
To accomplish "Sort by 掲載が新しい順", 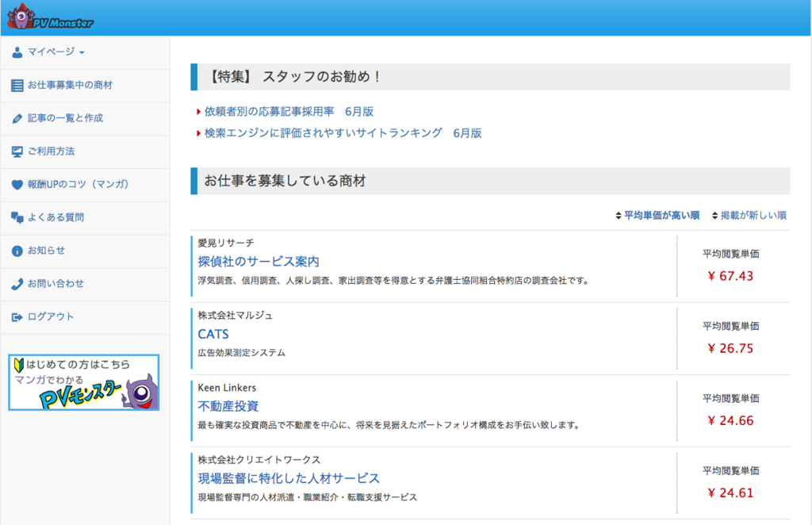I will pos(753,216).
